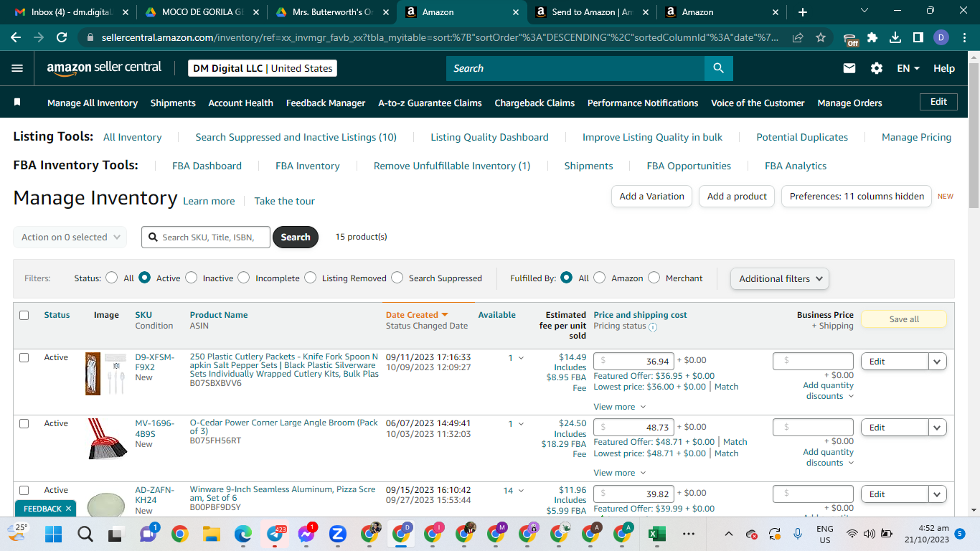980x551 pixels.
Task: Click the Amazon Seller Central logo
Action: 104,68
